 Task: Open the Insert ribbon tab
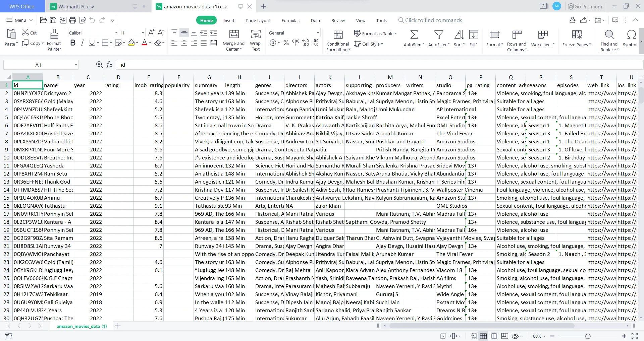click(x=229, y=20)
